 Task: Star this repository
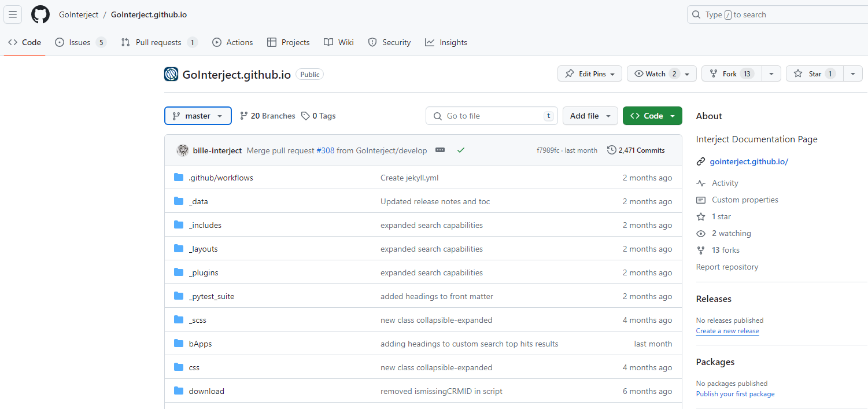[814, 73]
